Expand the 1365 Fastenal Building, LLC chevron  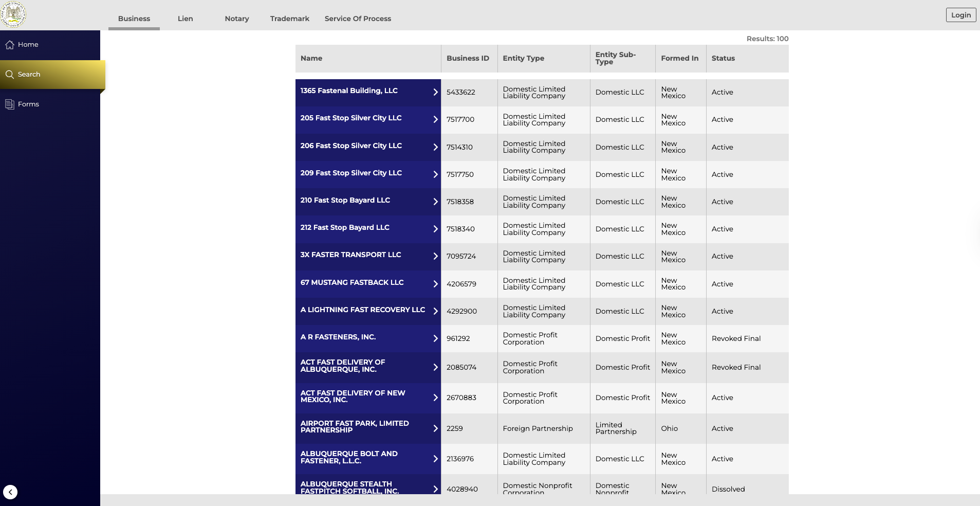pos(435,92)
